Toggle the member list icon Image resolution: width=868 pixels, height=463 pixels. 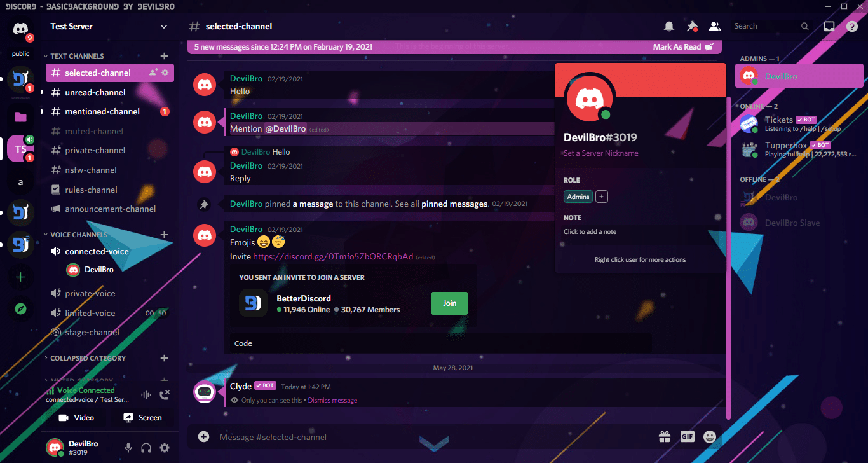(x=715, y=26)
